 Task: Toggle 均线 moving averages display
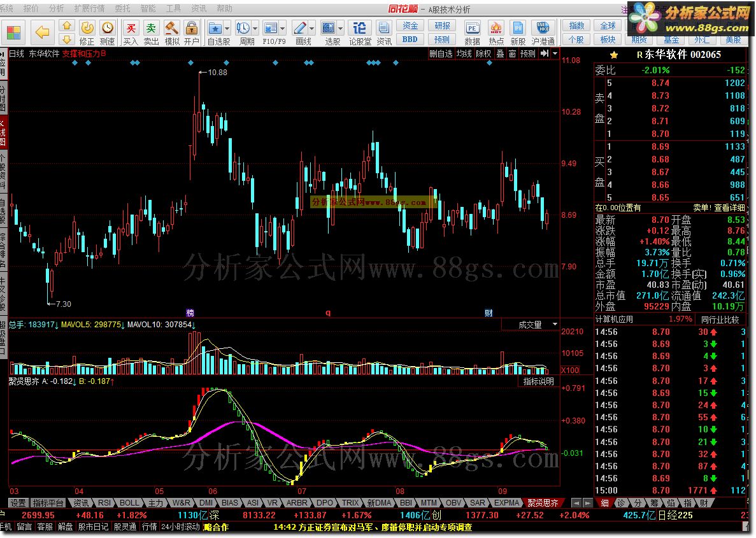pyautogui.click(x=464, y=53)
